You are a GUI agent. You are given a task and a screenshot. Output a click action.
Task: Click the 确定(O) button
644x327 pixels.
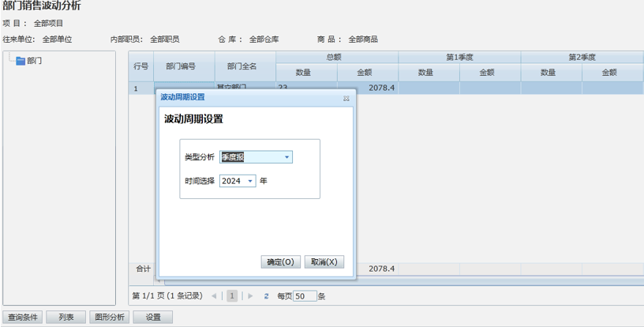tap(280, 262)
